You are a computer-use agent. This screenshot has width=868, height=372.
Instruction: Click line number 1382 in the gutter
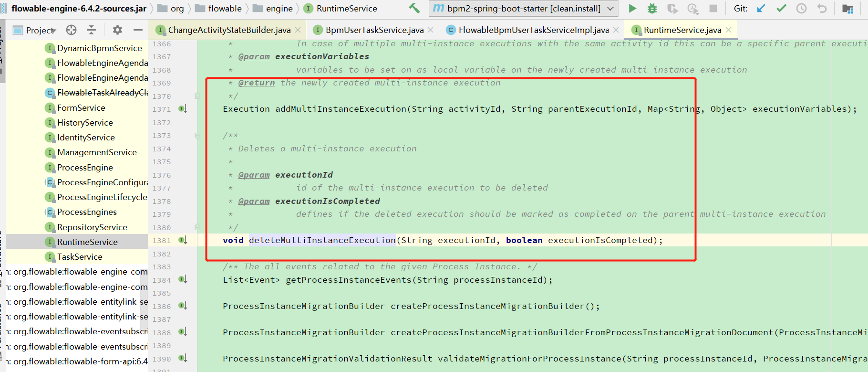[162, 254]
